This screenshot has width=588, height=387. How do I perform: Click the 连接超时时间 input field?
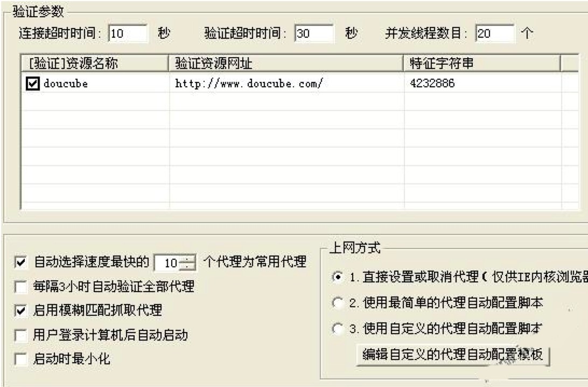click(x=128, y=33)
